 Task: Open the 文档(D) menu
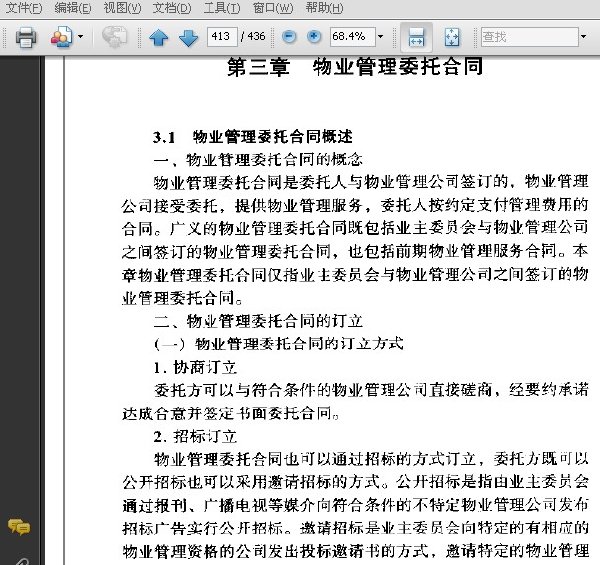tap(171, 8)
